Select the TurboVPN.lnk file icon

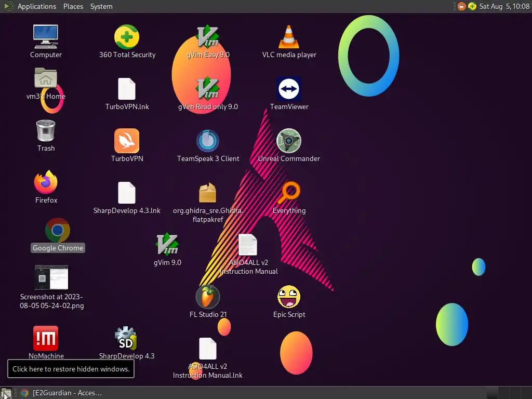point(127,89)
